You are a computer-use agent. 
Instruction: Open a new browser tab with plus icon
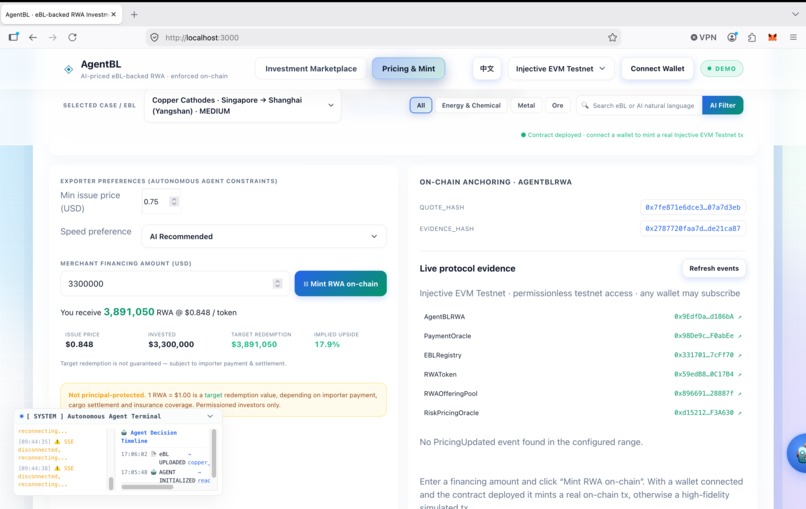click(x=134, y=14)
